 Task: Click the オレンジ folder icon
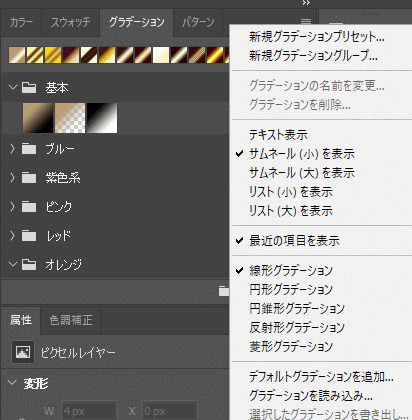(29, 265)
